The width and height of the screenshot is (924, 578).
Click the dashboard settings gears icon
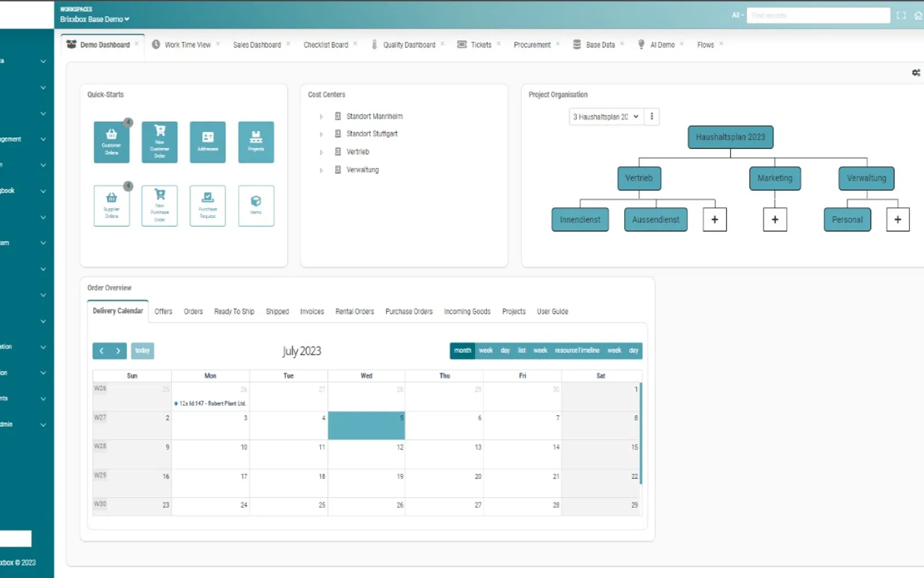click(x=916, y=73)
